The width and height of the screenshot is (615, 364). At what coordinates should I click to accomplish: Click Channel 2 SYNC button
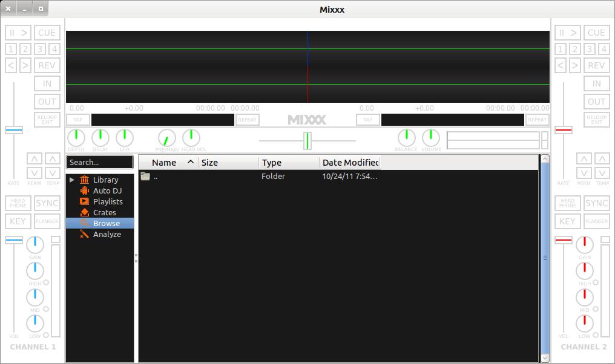click(x=597, y=203)
